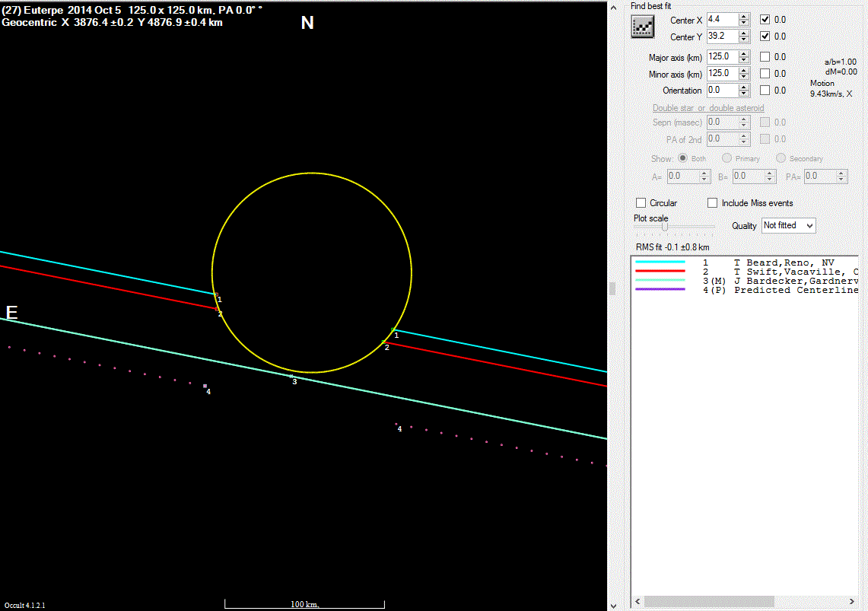Click the horizontal scrollbar under observer list
Viewport: 868px width, 611px height.
(x=707, y=601)
